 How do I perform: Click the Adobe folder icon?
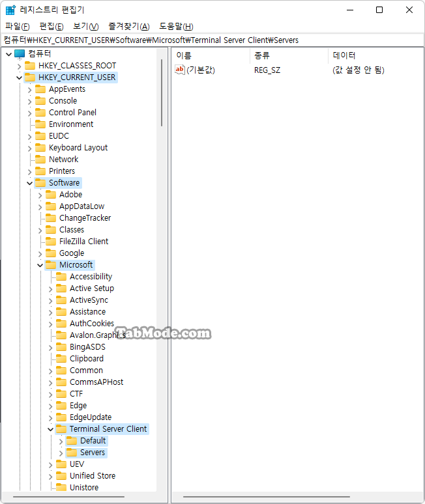point(51,195)
